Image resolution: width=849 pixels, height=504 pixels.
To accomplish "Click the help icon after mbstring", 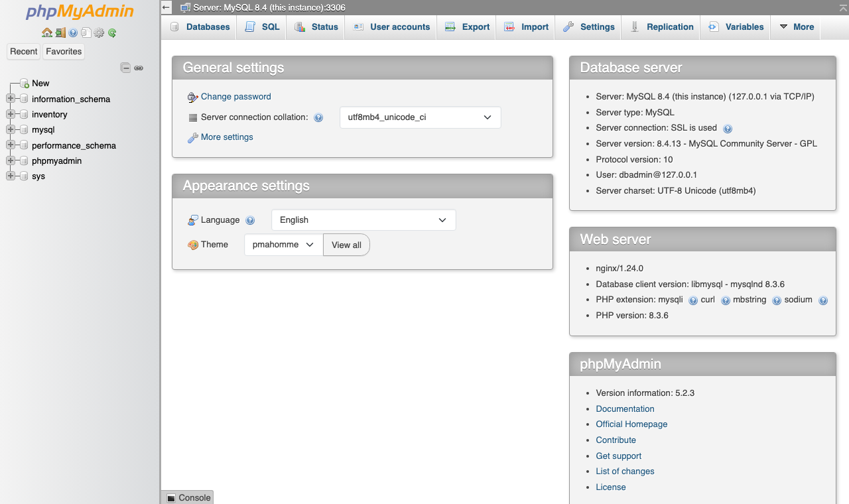I will point(777,300).
